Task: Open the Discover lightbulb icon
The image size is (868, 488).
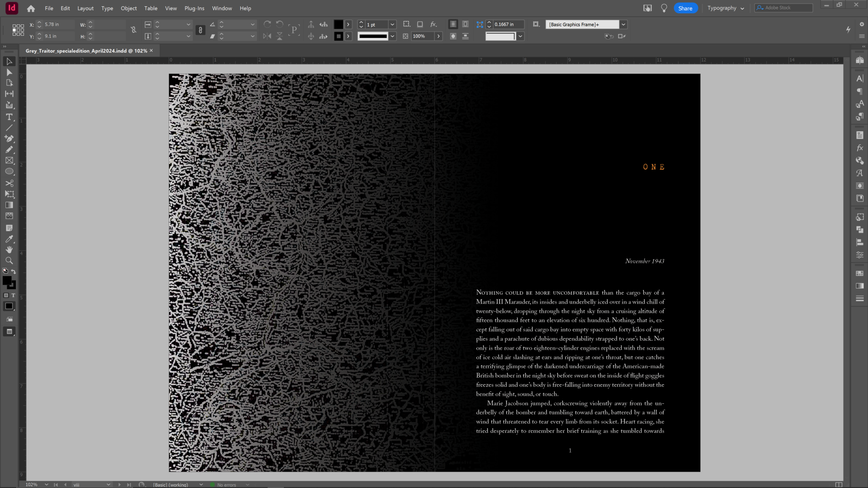Action: [664, 8]
